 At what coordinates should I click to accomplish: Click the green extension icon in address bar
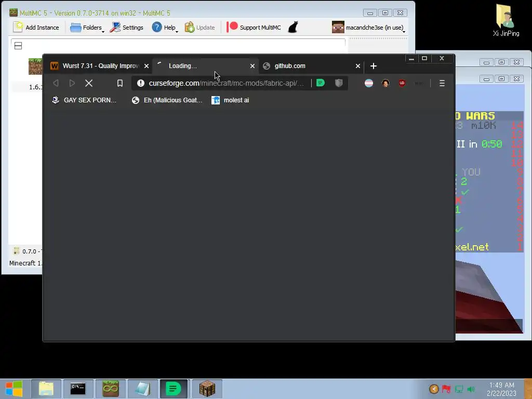pos(321,83)
